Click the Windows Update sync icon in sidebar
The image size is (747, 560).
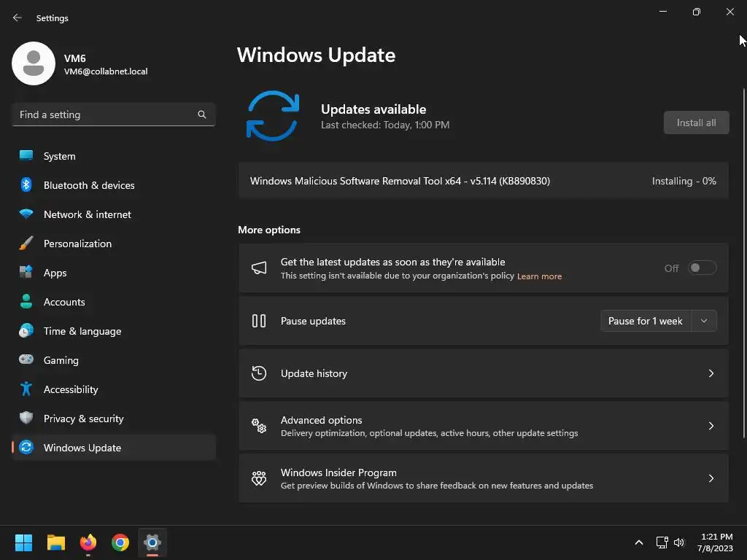click(x=26, y=447)
